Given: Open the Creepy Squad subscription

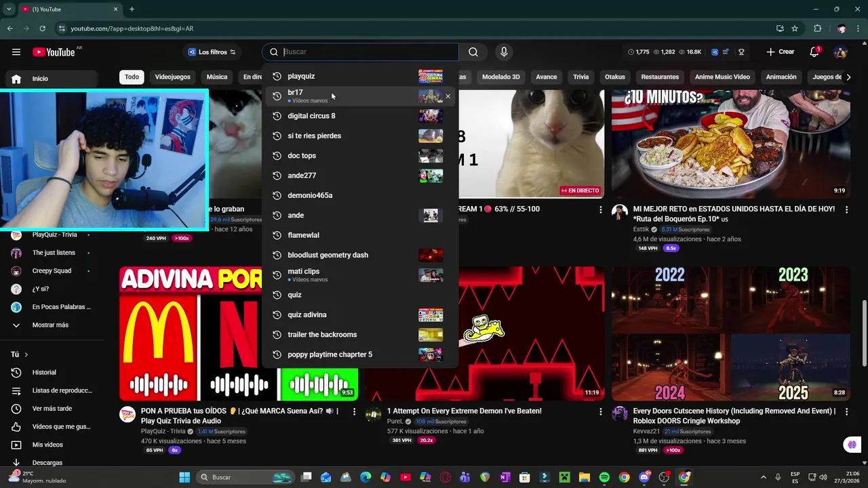Looking at the screenshot, I should 50,271.
